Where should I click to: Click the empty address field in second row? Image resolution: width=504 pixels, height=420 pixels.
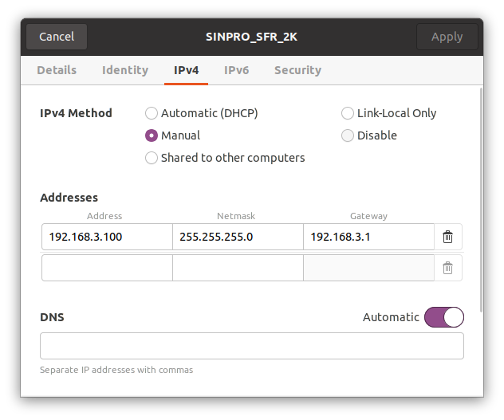tap(107, 269)
